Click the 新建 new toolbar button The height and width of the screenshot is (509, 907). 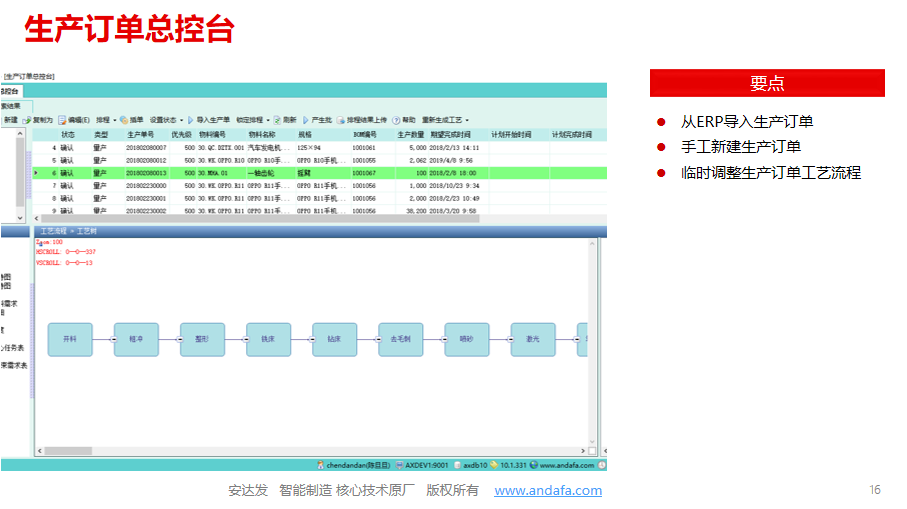(10, 120)
